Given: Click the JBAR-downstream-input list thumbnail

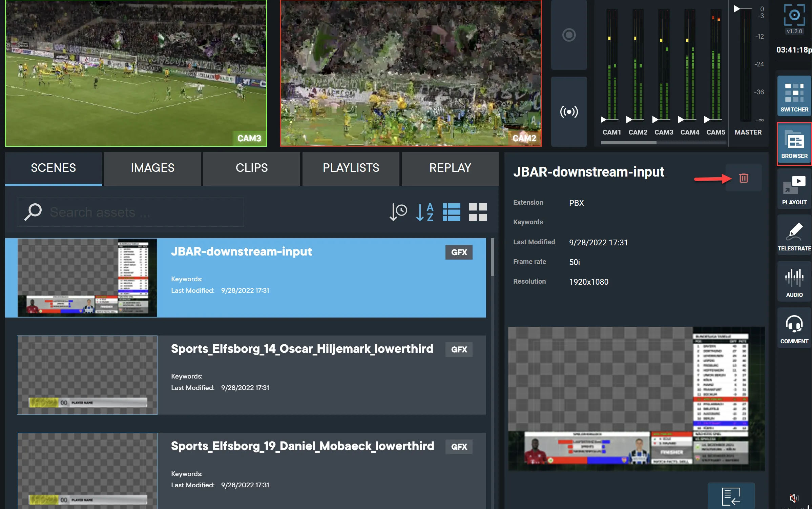Looking at the screenshot, I should coord(87,278).
